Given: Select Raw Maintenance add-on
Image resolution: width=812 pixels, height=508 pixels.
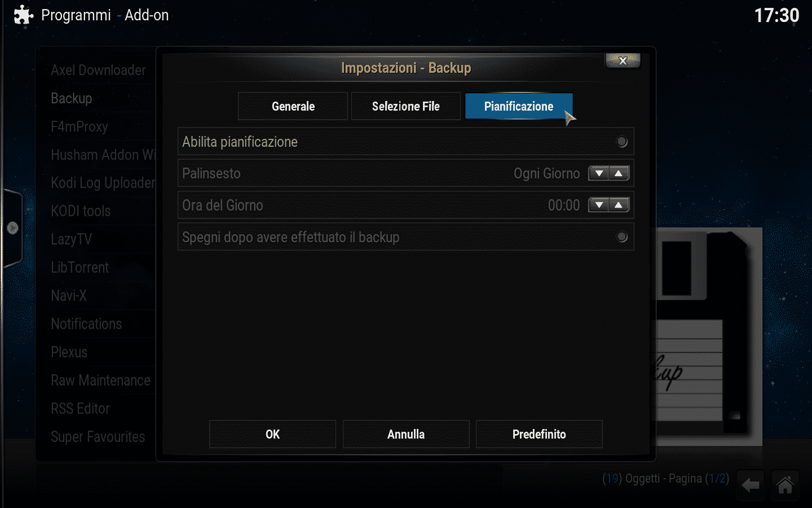Looking at the screenshot, I should (x=101, y=380).
